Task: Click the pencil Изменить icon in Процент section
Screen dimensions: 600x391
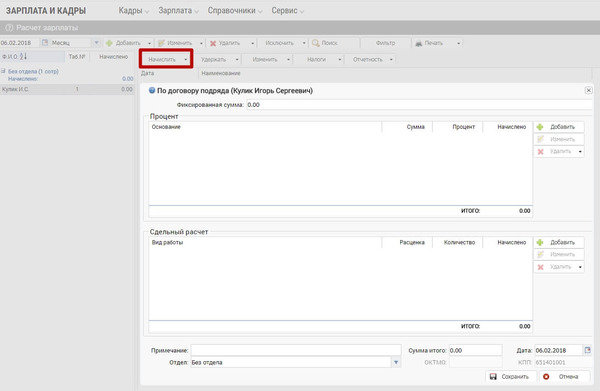Action: pyautogui.click(x=540, y=139)
